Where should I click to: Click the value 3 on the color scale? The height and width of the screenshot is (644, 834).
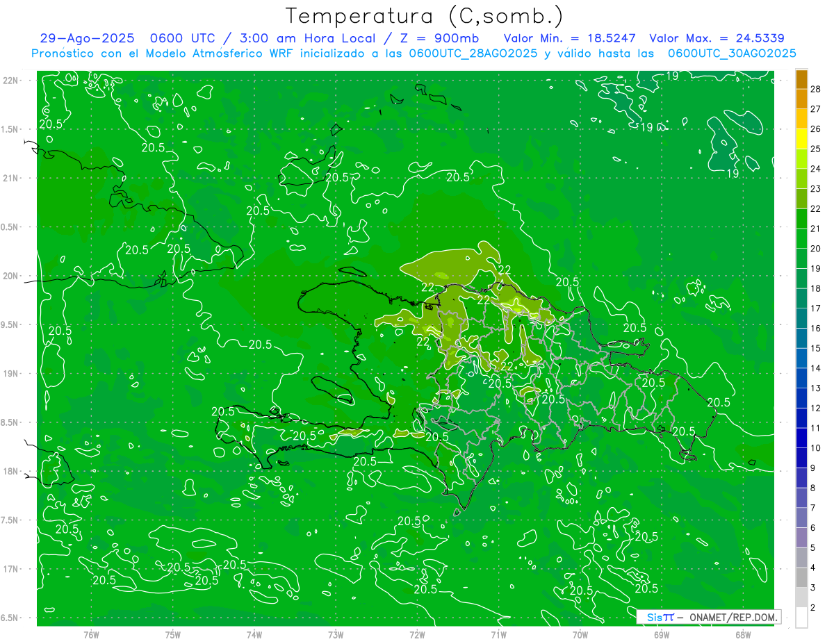(813, 588)
